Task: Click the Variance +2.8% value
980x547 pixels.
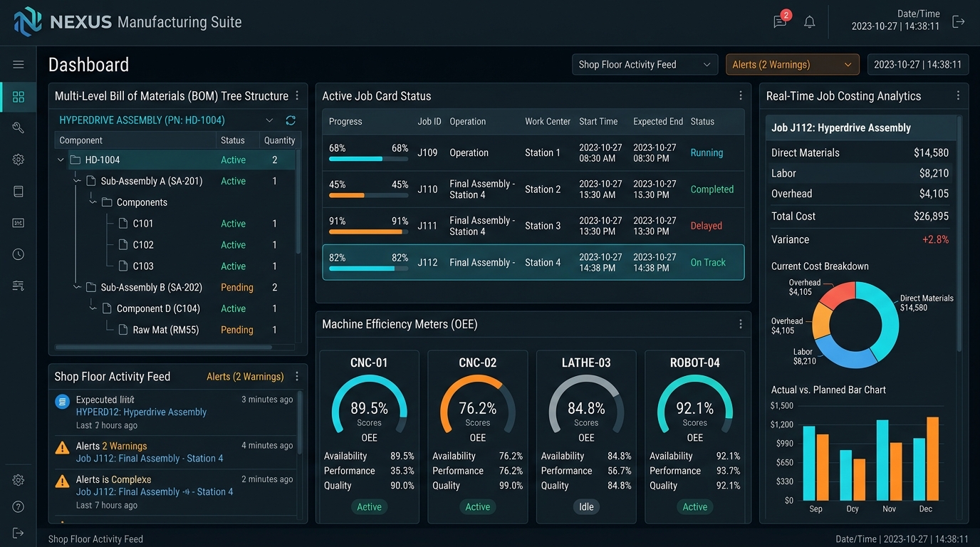Action: coord(935,240)
